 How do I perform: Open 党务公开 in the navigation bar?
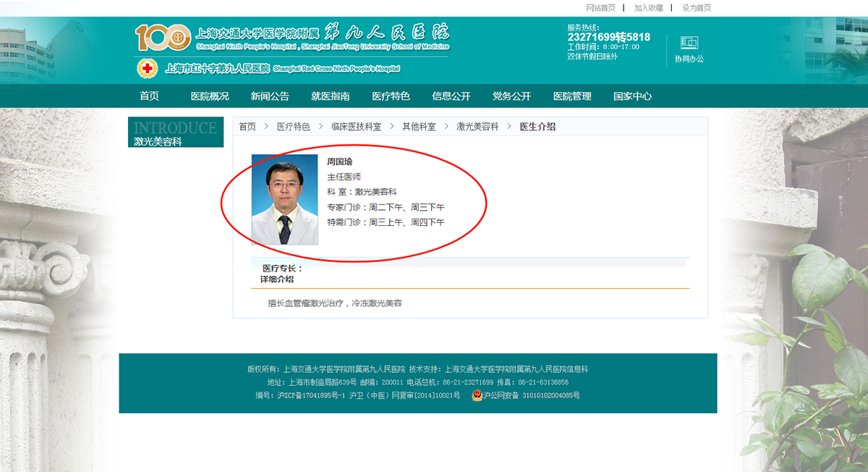511,96
